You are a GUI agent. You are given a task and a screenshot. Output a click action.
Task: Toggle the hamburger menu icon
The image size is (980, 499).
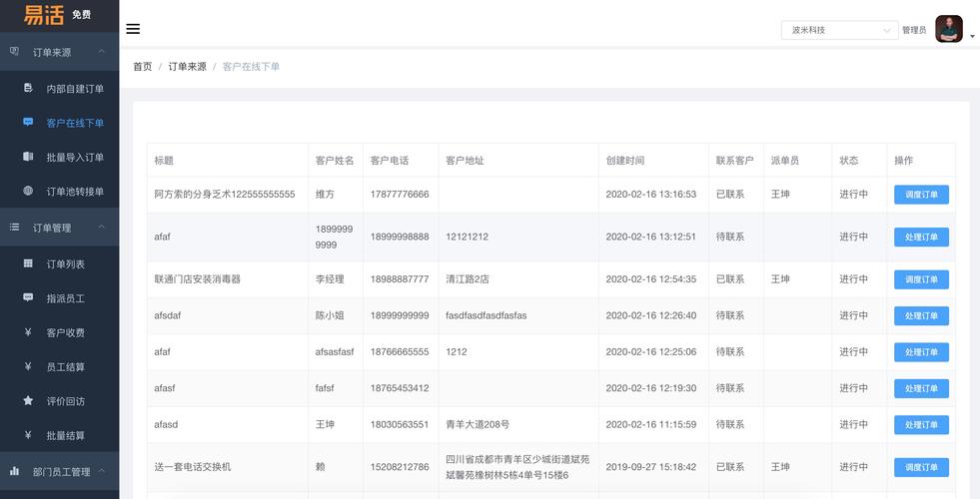click(133, 29)
